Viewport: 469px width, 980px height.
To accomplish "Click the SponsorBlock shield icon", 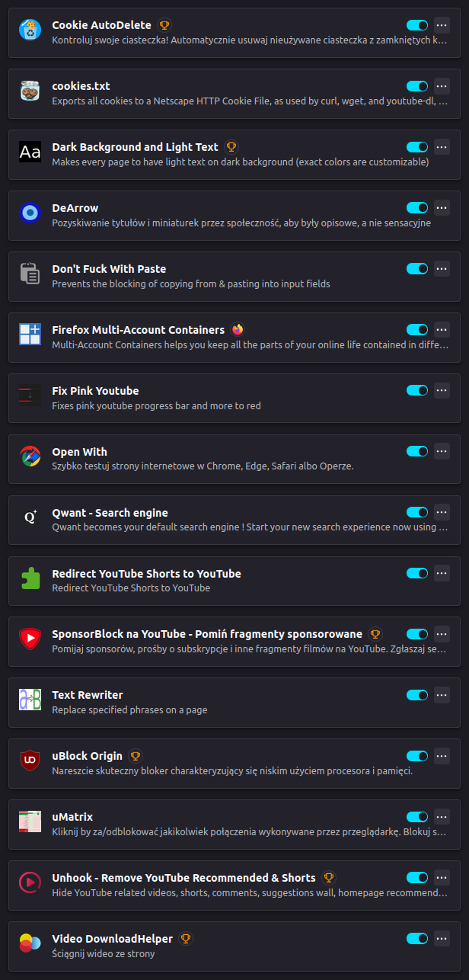I will tap(30, 639).
